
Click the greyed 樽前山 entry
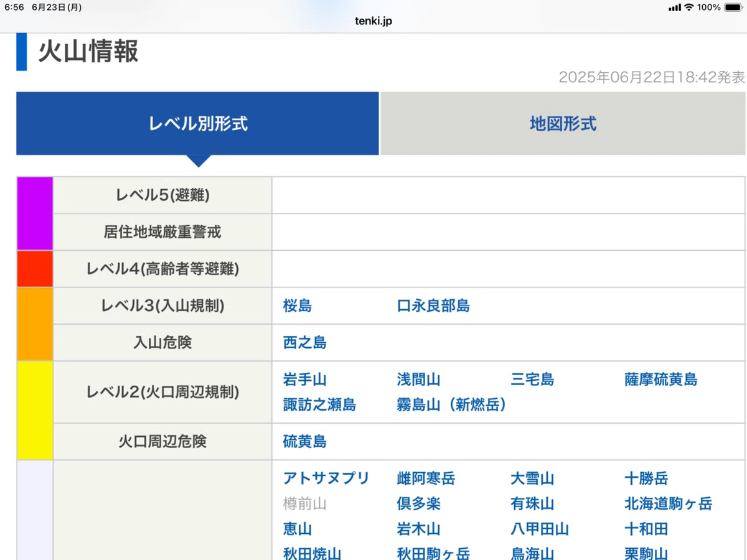(305, 503)
